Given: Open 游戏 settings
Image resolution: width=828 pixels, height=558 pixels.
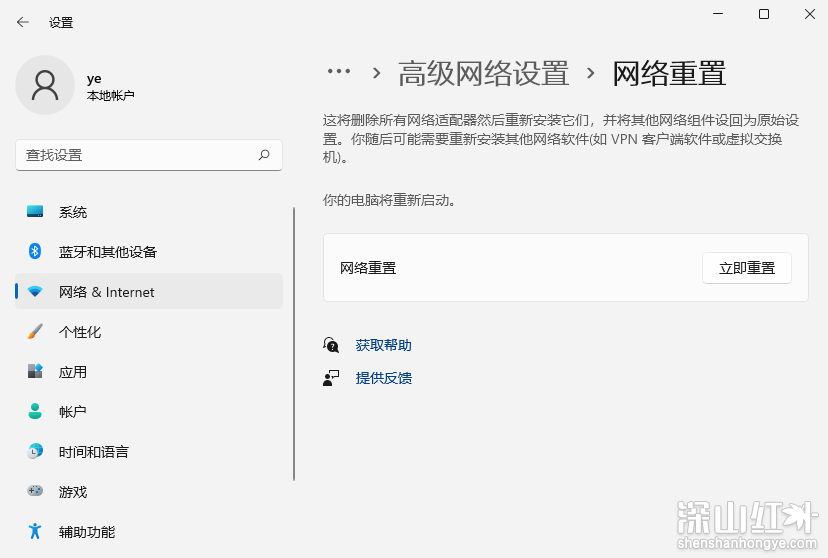Looking at the screenshot, I should tap(149, 491).
